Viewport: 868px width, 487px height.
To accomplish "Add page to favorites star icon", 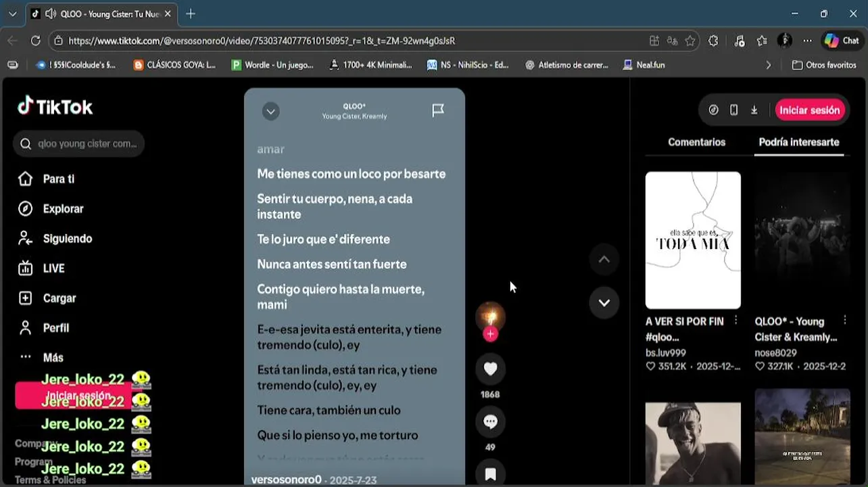I will 690,41.
